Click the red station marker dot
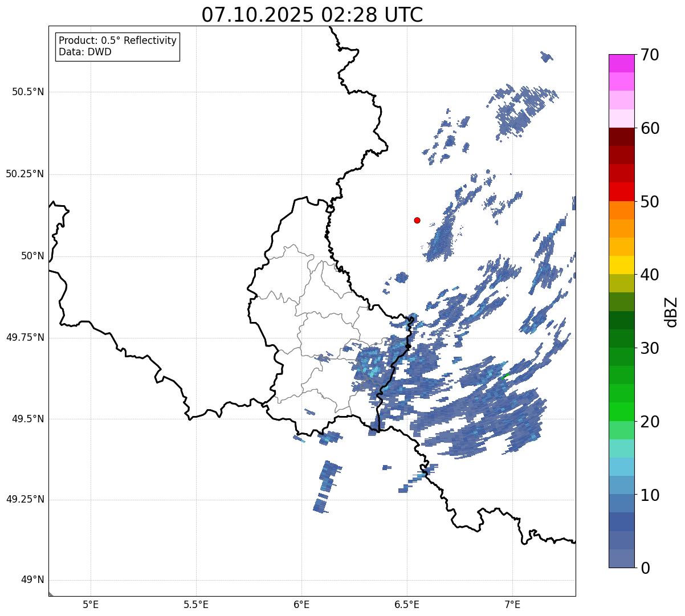Image resolution: width=685 pixels, height=616 pixels. point(417,221)
